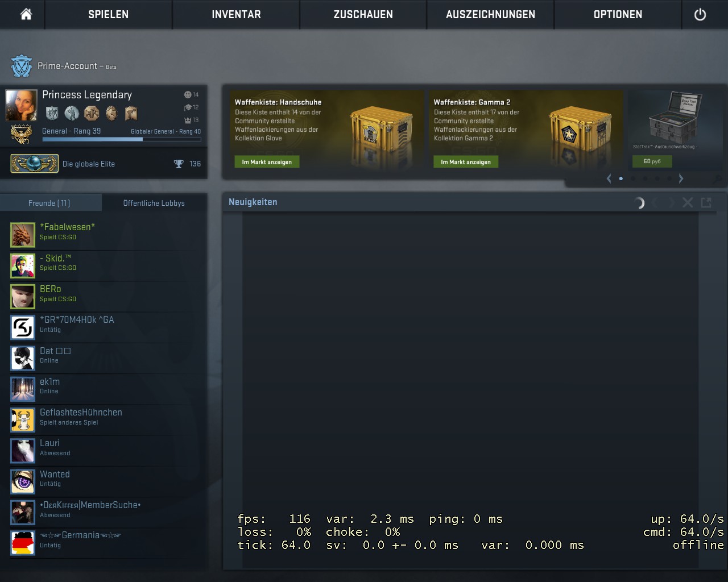This screenshot has height=582, width=728.
Task: Click *Fabelwesen* dragon avatar
Action: click(x=23, y=235)
